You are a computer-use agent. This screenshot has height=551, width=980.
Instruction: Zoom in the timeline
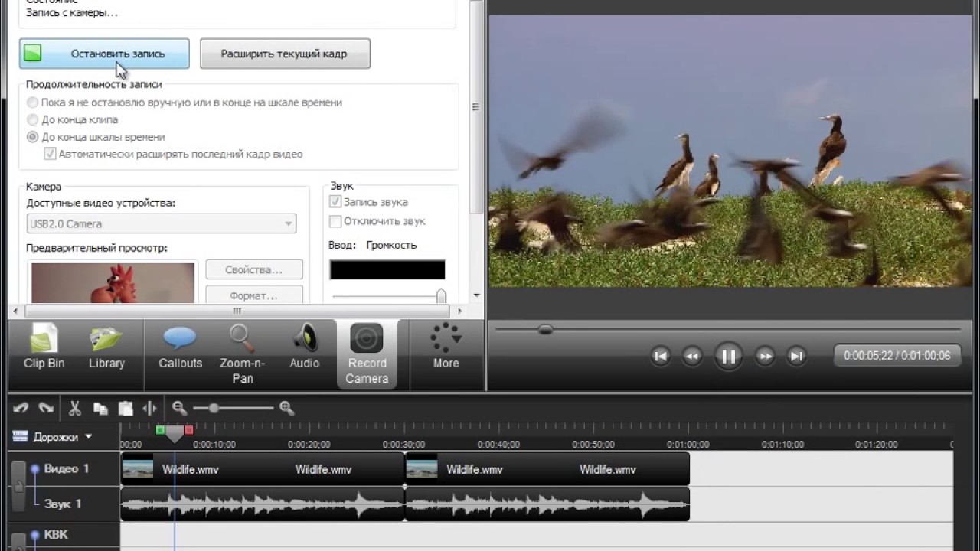click(x=287, y=409)
